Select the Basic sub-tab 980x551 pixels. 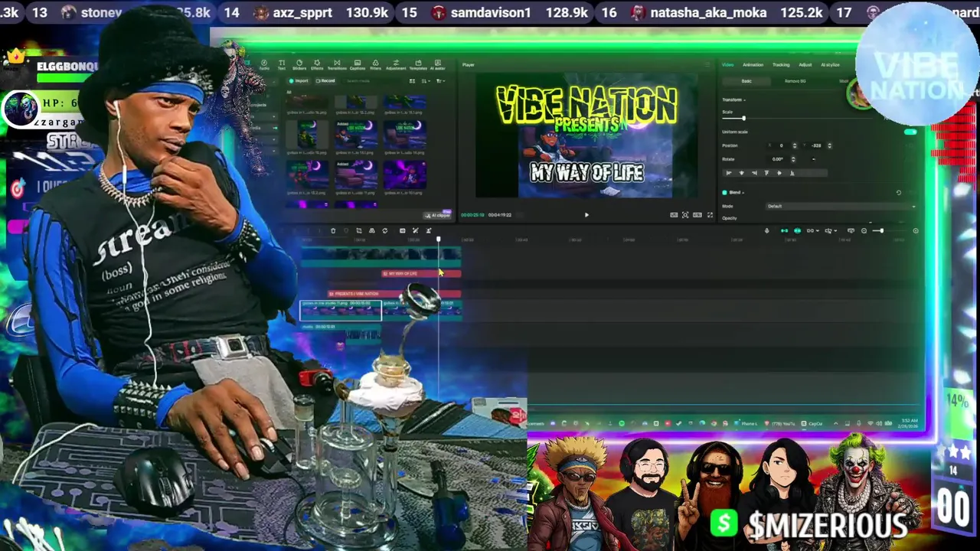coord(746,81)
